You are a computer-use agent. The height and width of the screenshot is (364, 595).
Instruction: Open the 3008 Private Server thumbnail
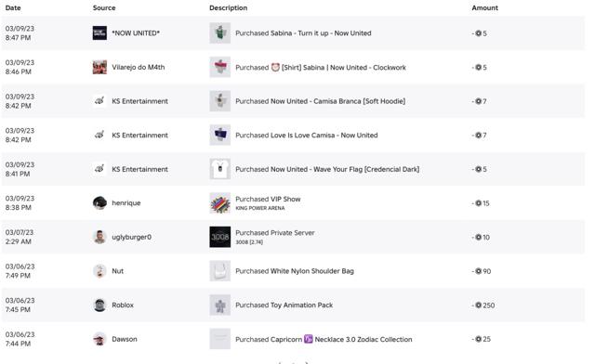(220, 237)
